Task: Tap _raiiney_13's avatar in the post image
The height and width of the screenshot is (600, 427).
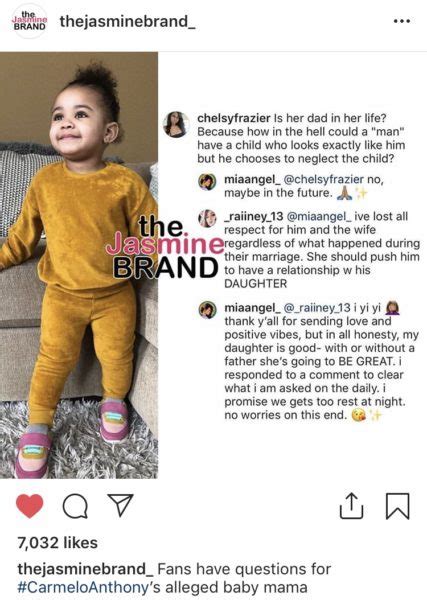Action: click(207, 218)
